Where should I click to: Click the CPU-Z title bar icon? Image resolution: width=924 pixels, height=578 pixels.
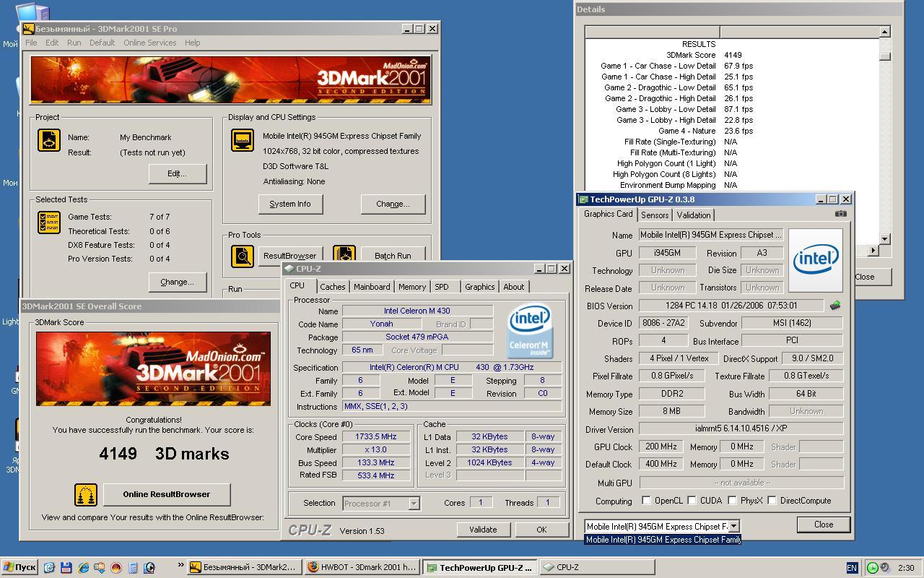[x=289, y=269]
